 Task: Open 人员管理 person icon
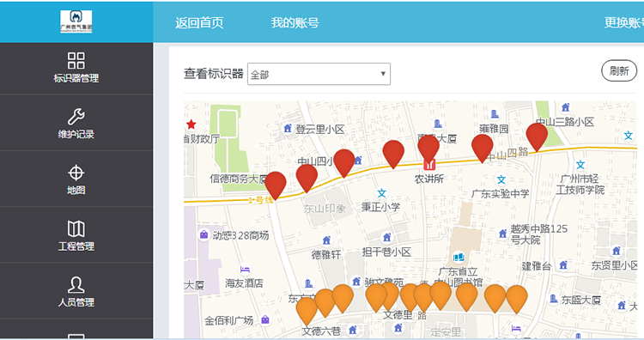coord(76,284)
